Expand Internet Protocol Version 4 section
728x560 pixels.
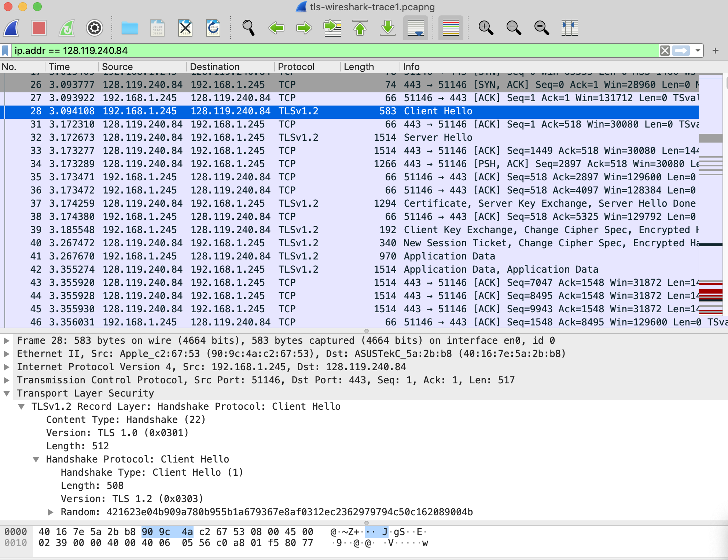pos(7,367)
